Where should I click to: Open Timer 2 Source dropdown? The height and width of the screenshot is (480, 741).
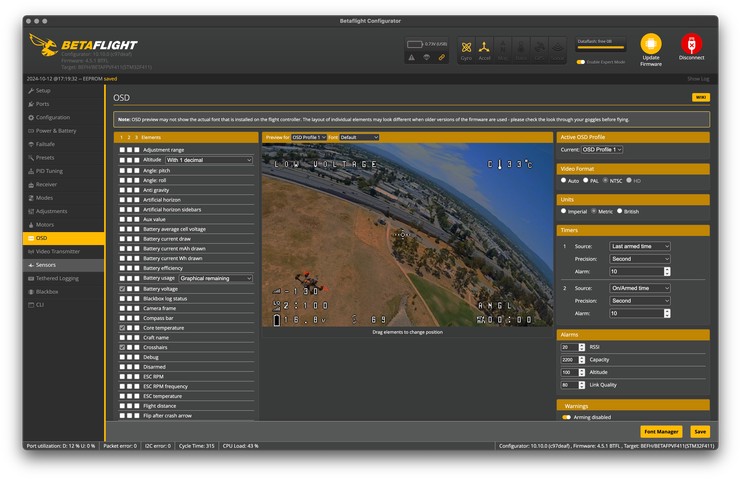pyautogui.click(x=640, y=288)
